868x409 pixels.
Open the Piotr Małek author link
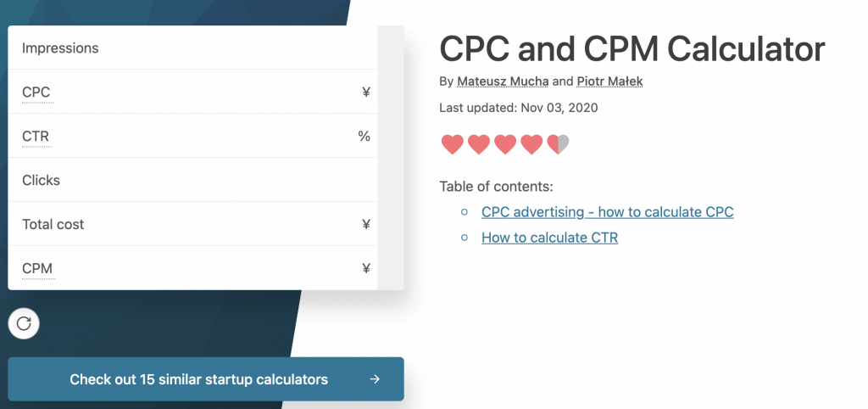609,81
